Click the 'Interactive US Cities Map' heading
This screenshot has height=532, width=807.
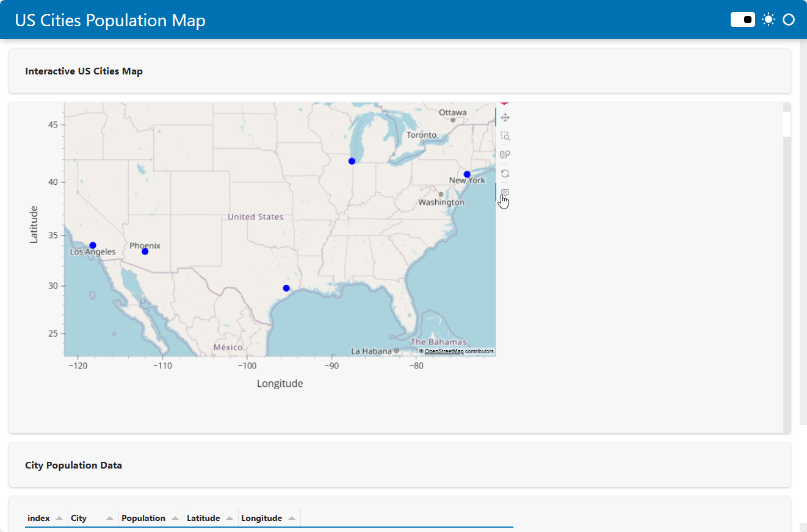(x=84, y=71)
